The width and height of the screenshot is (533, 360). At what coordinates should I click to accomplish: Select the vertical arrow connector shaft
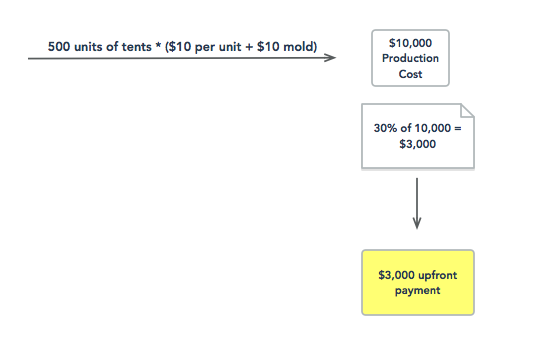pyautogui.click(x=417, y=203)
